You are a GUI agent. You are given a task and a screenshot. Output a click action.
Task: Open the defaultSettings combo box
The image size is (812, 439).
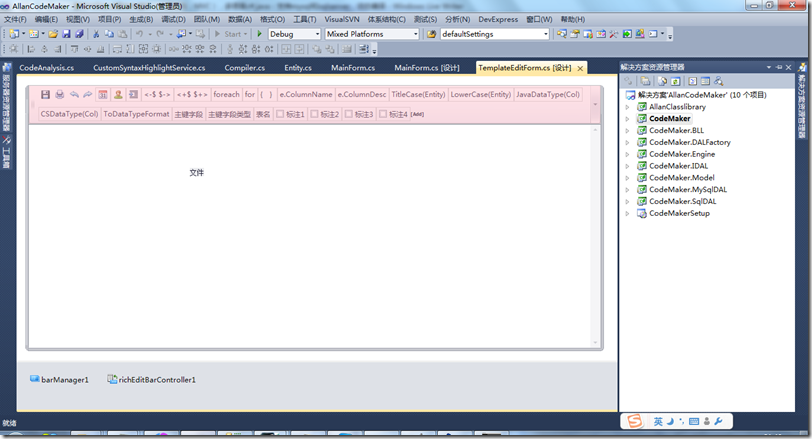tap(495, 34)
